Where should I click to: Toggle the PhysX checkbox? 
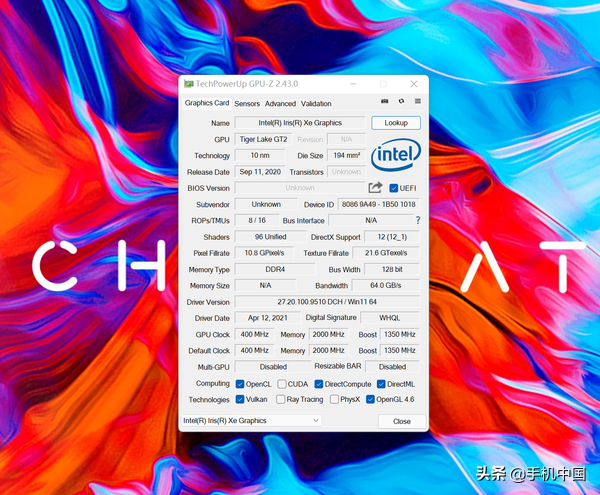[334, 399]
